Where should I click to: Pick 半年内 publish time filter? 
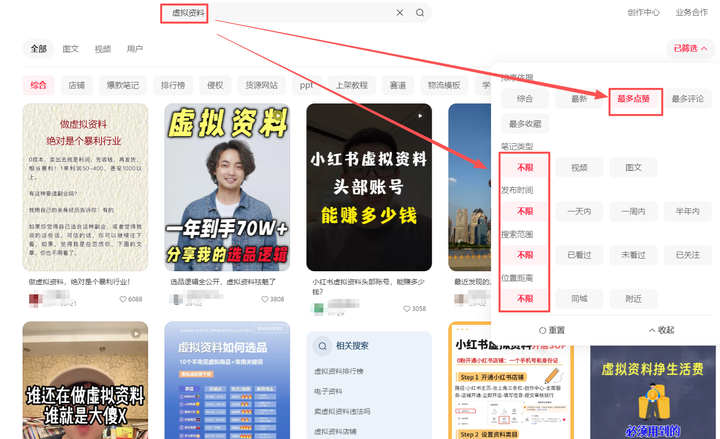point(687,211)
